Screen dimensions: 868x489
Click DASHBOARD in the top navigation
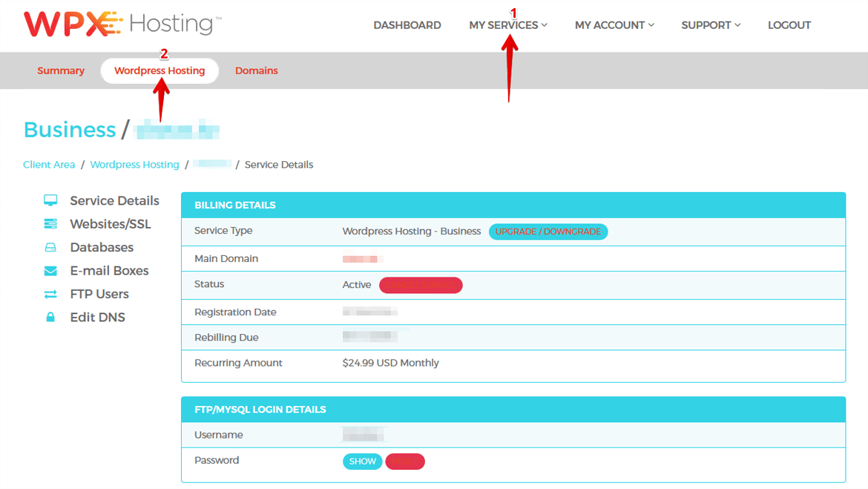pyautogui.click(x=407, y=24)
